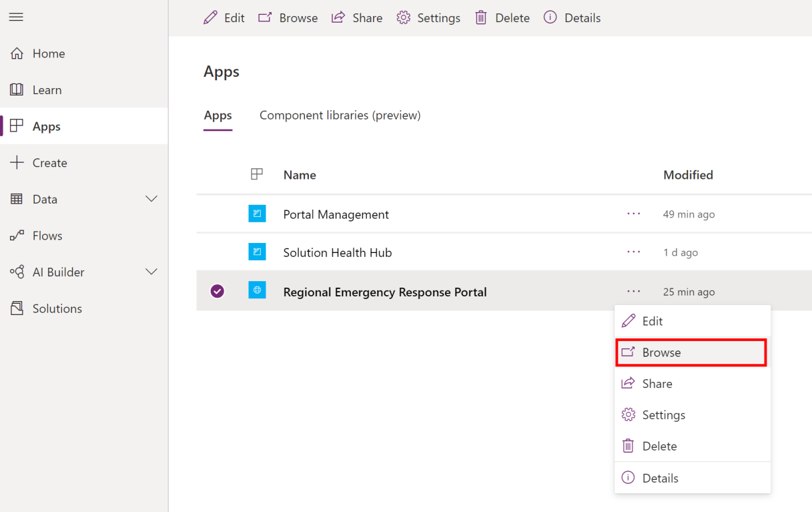Screen dimensions: 812x512
Task: Click the app type column header icon
Action: (257, 174)
